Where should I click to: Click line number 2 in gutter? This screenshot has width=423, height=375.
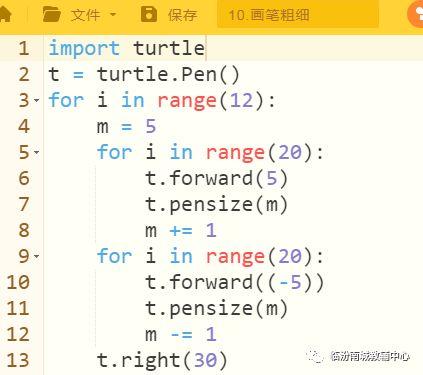[x=24, y=74]
